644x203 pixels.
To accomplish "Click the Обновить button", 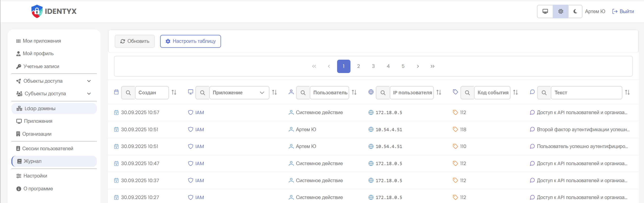I will point(135,41).
